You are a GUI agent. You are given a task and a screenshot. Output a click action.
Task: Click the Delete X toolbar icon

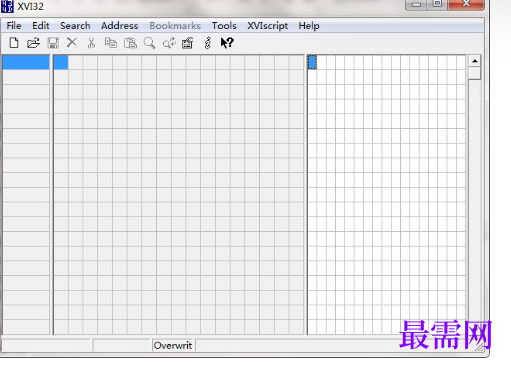click(72, 43)
